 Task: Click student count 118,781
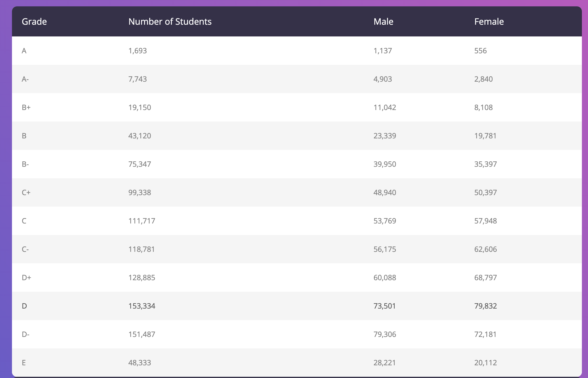point(142,249)
